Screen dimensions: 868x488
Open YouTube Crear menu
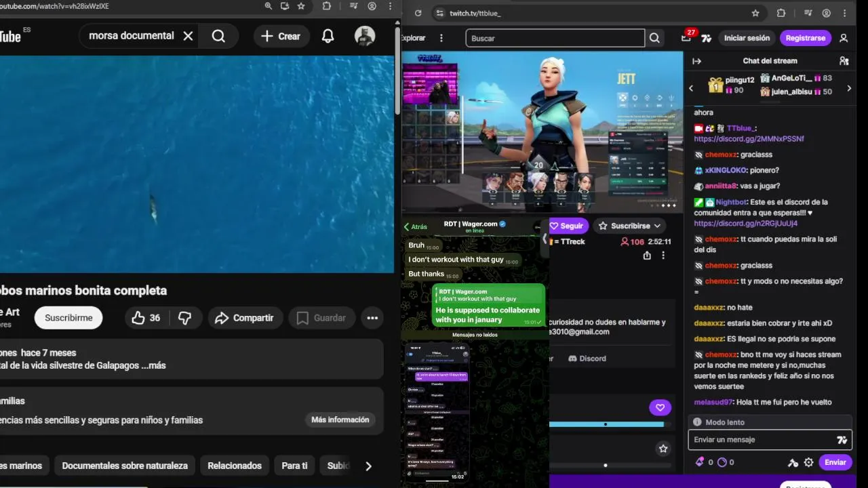click(x=281, y=37)
